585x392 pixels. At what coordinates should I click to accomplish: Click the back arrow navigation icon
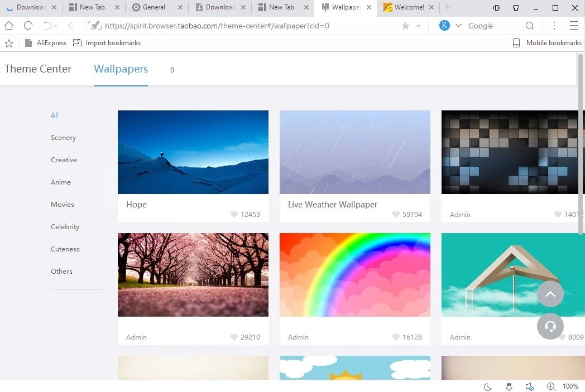point(70,26)
